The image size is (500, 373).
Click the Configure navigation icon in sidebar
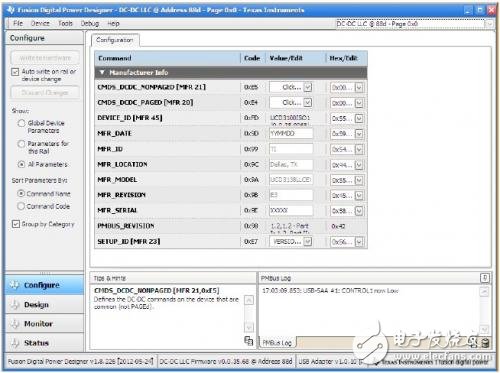pyautogui.click(x=15, y=285)
